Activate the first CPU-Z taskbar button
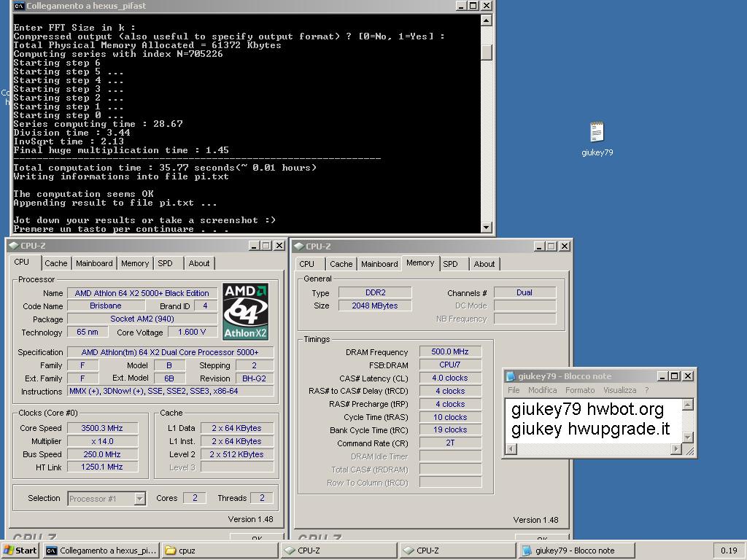Screen dimensions: 747x560 coord(338,551)
